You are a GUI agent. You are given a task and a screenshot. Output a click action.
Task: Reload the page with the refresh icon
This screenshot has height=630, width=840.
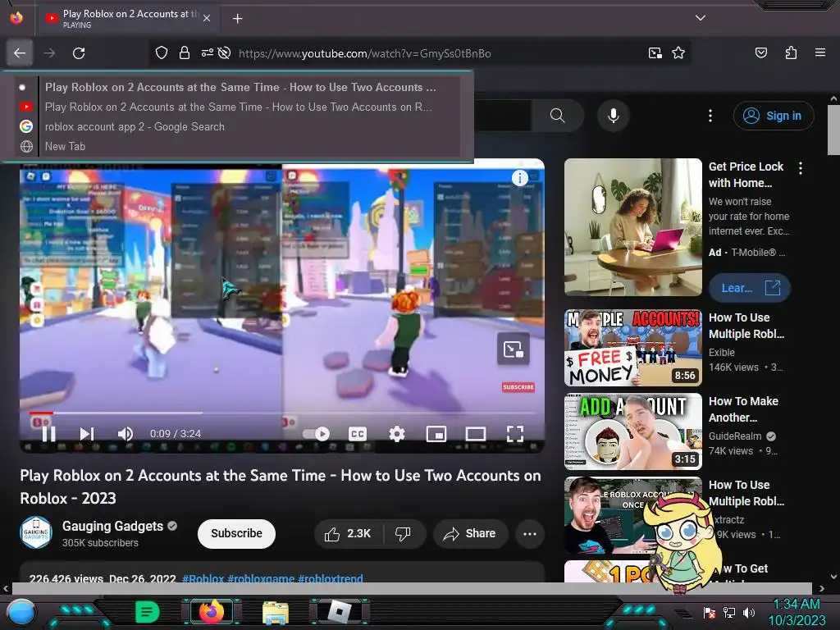[x=79, y=53]
